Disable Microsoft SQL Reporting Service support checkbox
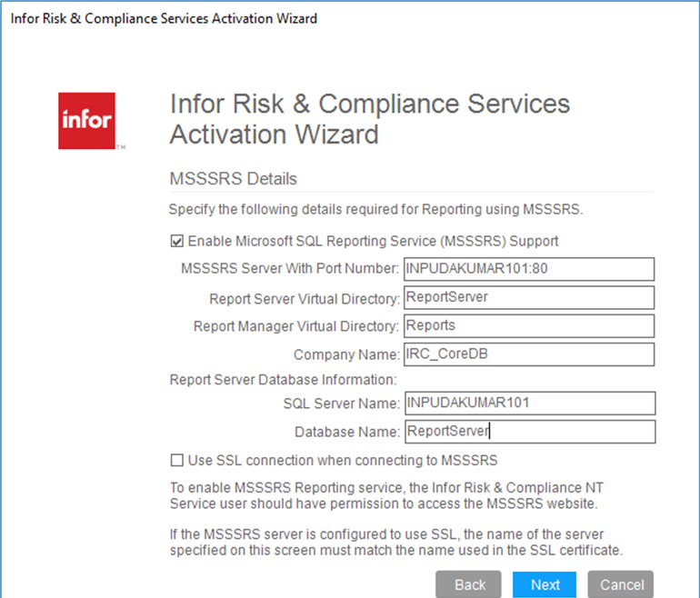This screenshot has width=700, height=598. coord(176,242)
